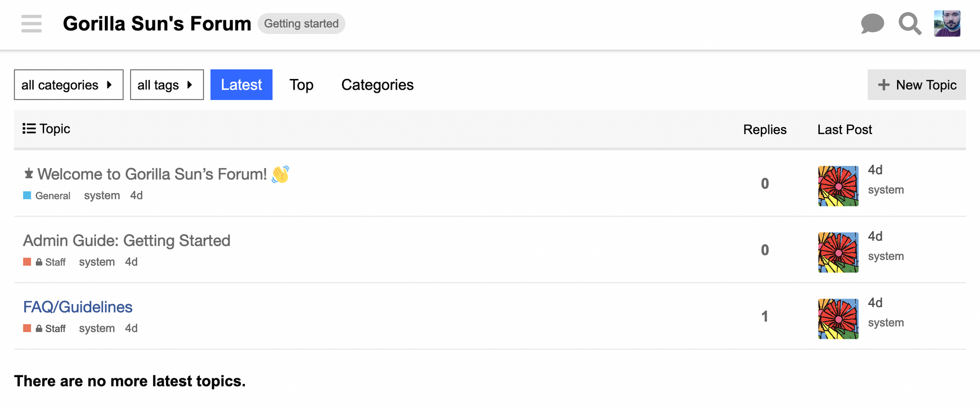Screen dimensions: 980x408
Task: Click system avatar on FAQ/Guidelines row
Action: [x=838, y=319]
